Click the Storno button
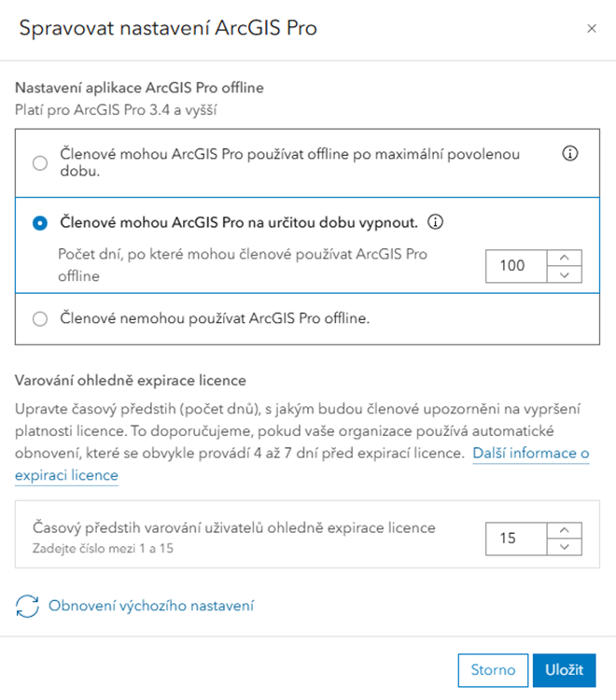 (x=493, y=670)
